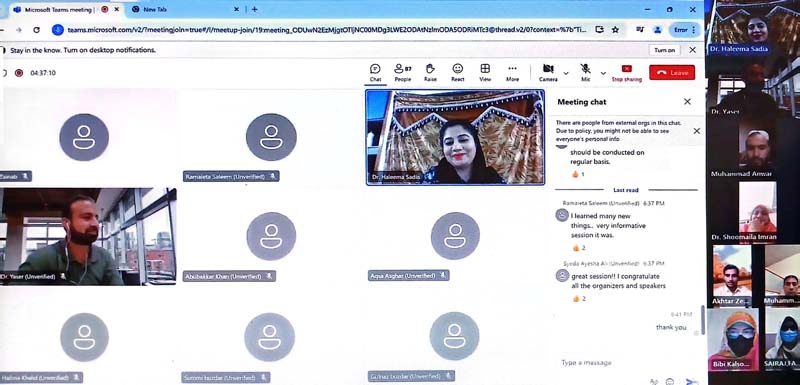This screenshot has height=385, width=800.
Task: Turn on the Camera
Action: click(x=548, y=73)
